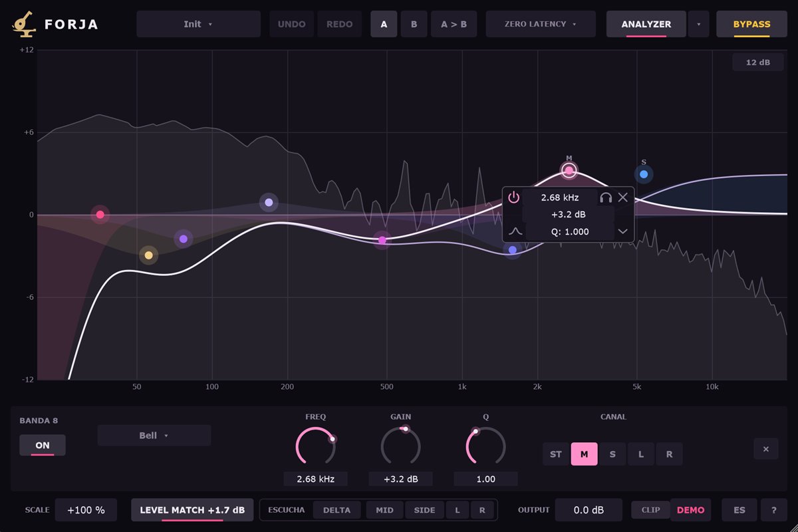
Task: Toggle band power icon in popup
Action: point(513,197)
